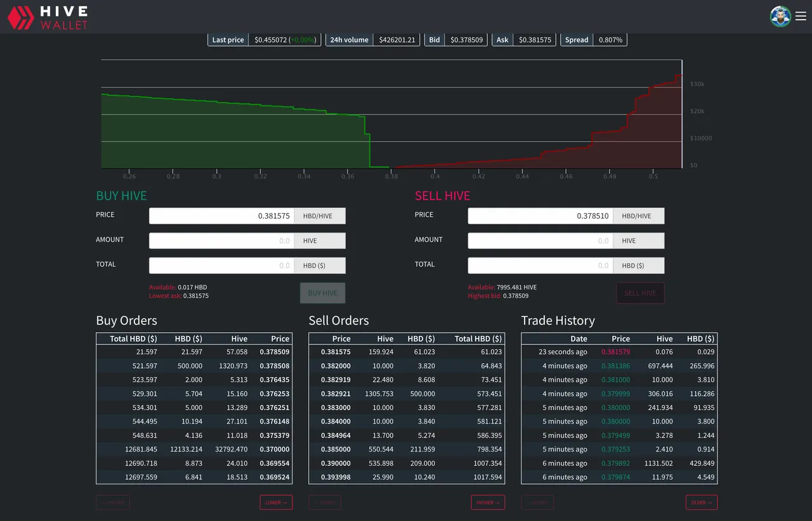Click the Buy Hive price input field
812x521 pixels.
[x=221, y=216]
